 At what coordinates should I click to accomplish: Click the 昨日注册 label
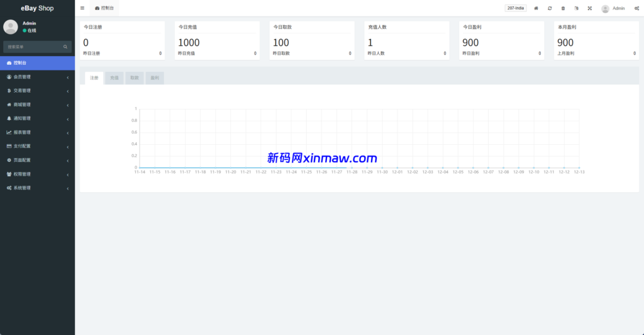92,54
